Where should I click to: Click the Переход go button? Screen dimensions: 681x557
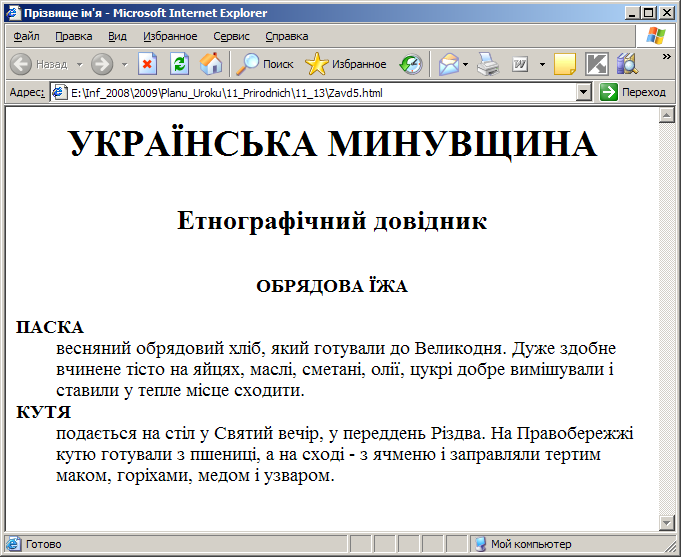click(x=633, y=93)
